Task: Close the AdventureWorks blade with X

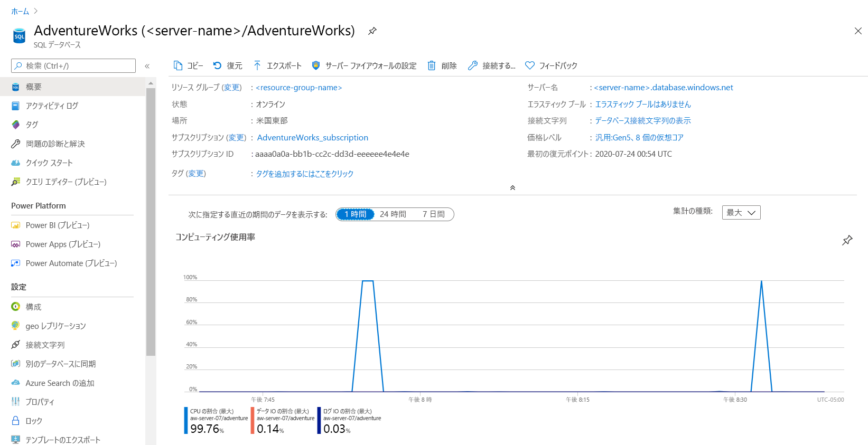Action: point(858,31)
